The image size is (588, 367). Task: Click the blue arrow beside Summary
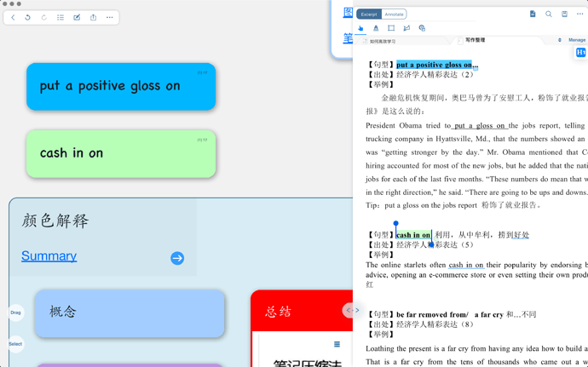tap(177, 258)
